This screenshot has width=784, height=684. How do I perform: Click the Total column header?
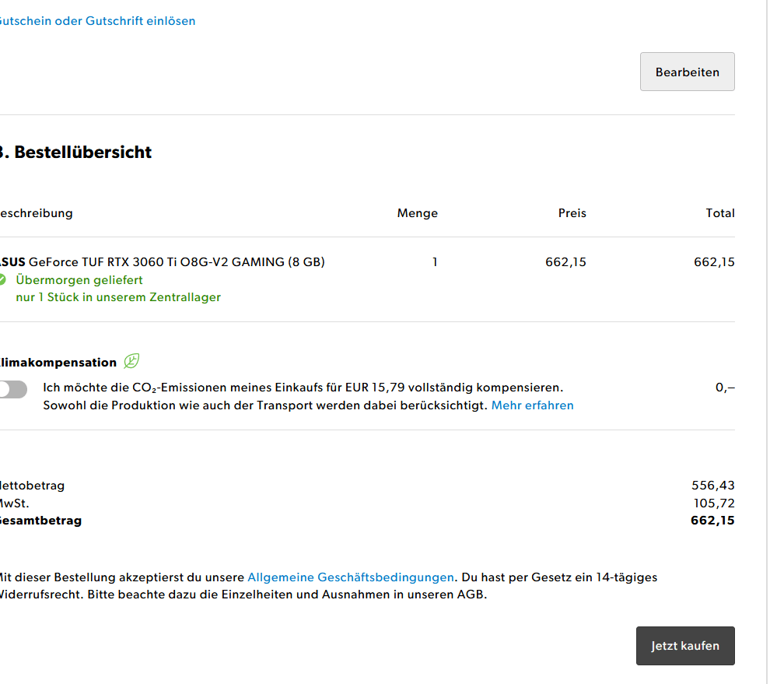click(x=720, y=213)
